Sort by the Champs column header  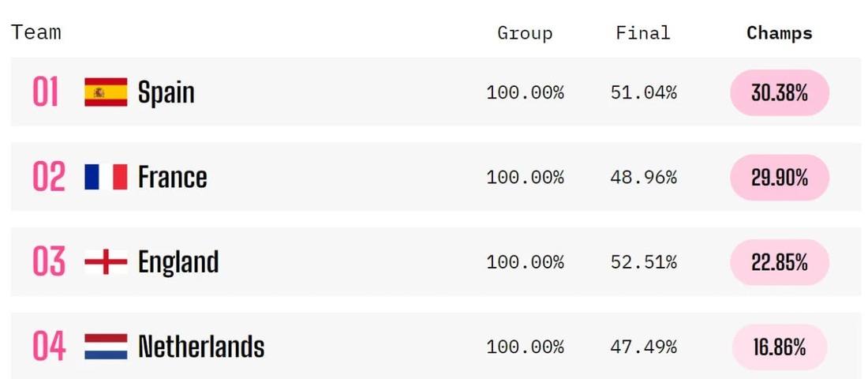(780, 33)
